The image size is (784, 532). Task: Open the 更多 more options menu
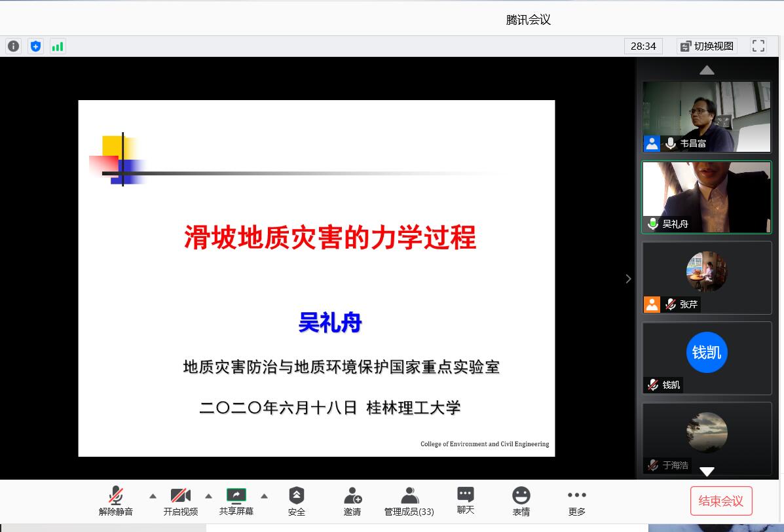[577, 501]
